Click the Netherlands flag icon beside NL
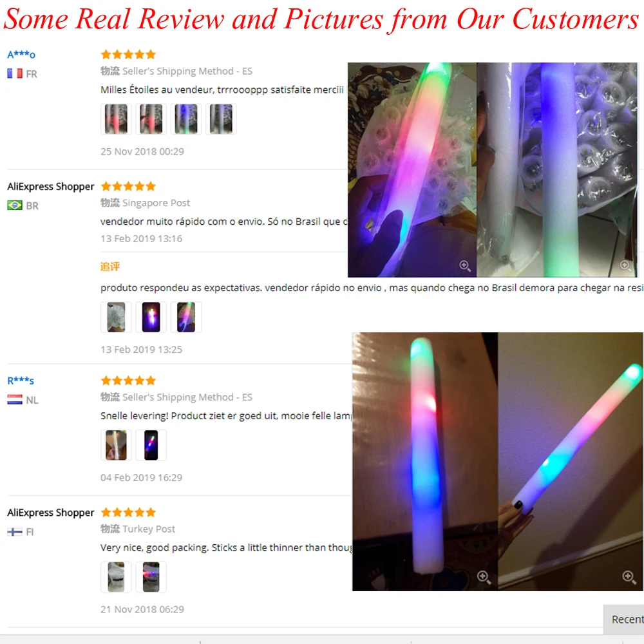This screenshot has width=644, height=644. (x=15, y=400)
